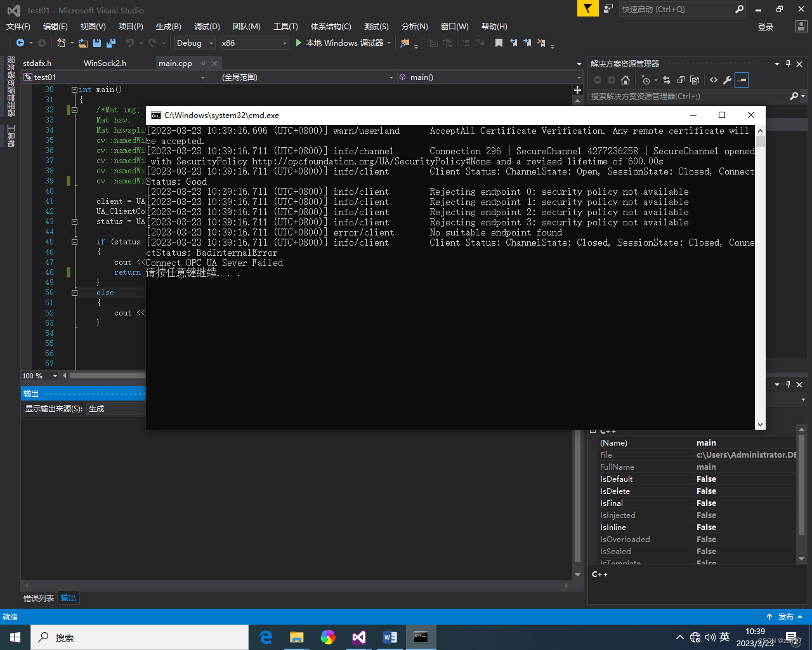Undo the last edit via the toolbar arrow
Screen dimensions: 812x650
point(130,43)
